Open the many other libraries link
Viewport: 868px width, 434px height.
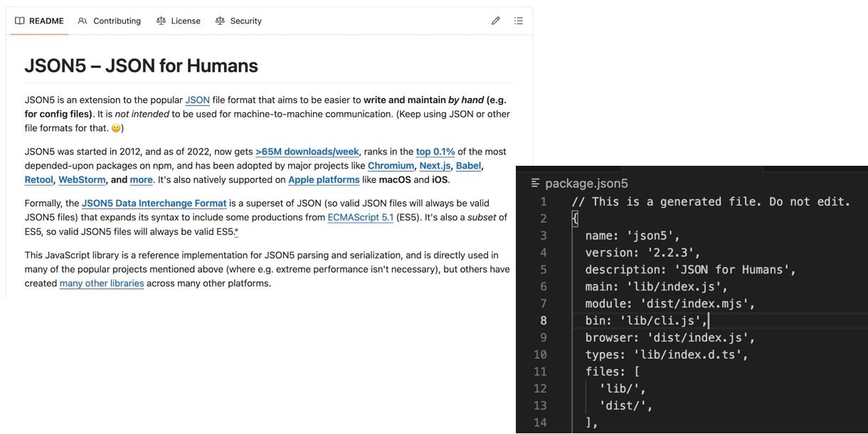tap(102, 283)
